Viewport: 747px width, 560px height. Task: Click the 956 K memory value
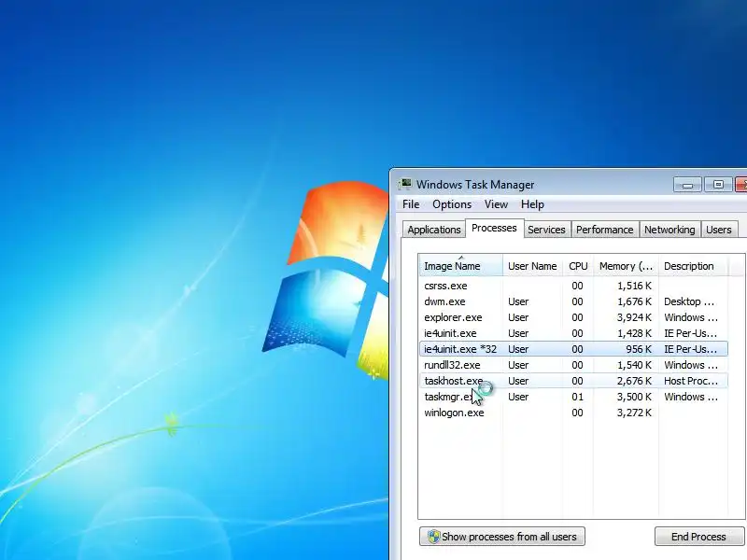[639, 349]
